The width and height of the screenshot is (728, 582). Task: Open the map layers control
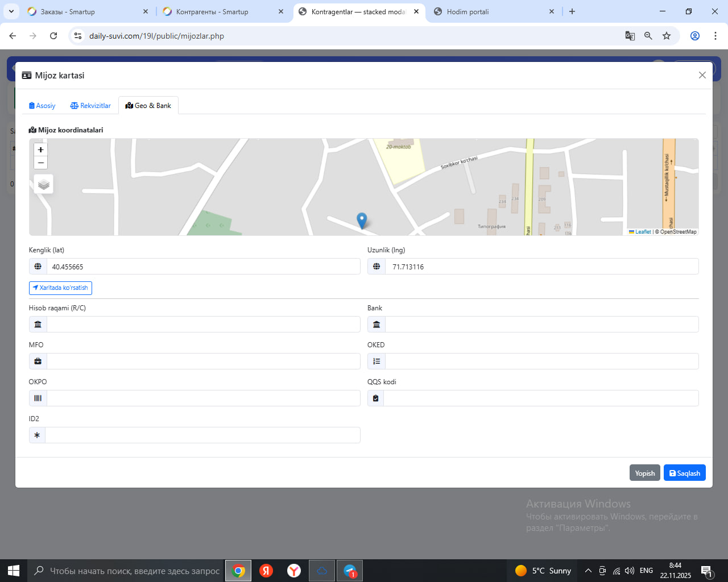[44, 184]
